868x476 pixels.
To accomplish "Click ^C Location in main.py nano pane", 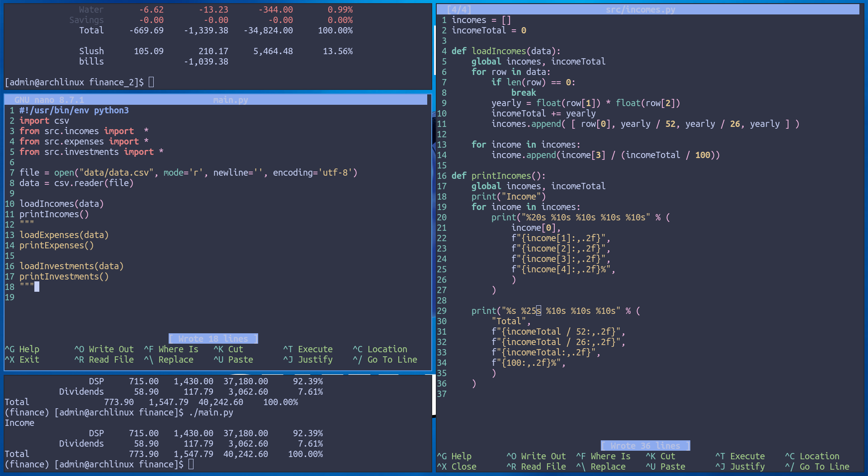I will click(x=380, y=349).
